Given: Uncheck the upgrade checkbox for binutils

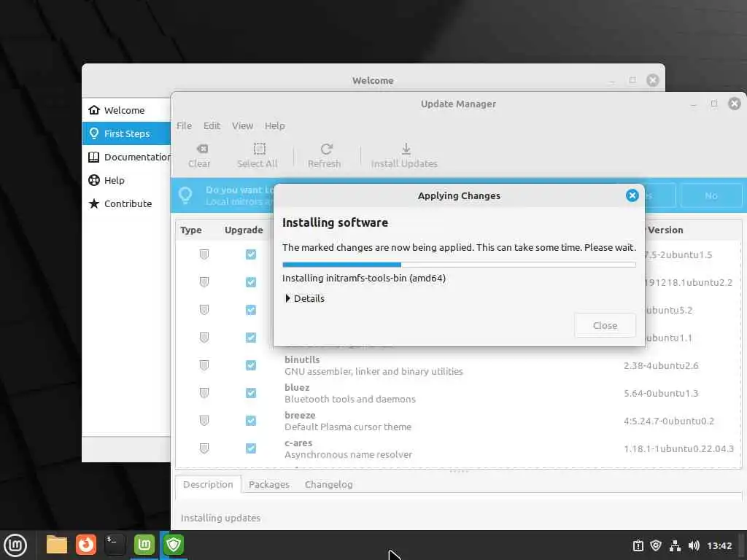Looking at the screenshot, I should [251, 365].
